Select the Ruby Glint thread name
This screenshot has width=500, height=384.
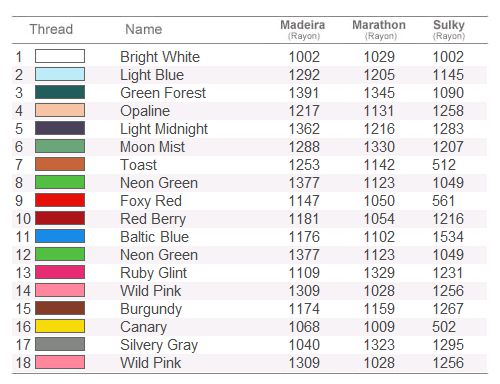pyautogui.click(x=153, y=273)
